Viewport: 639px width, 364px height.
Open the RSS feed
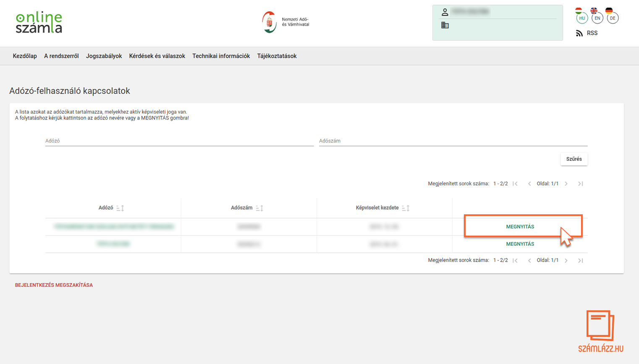pyautogui.click(x=587, y=33)
